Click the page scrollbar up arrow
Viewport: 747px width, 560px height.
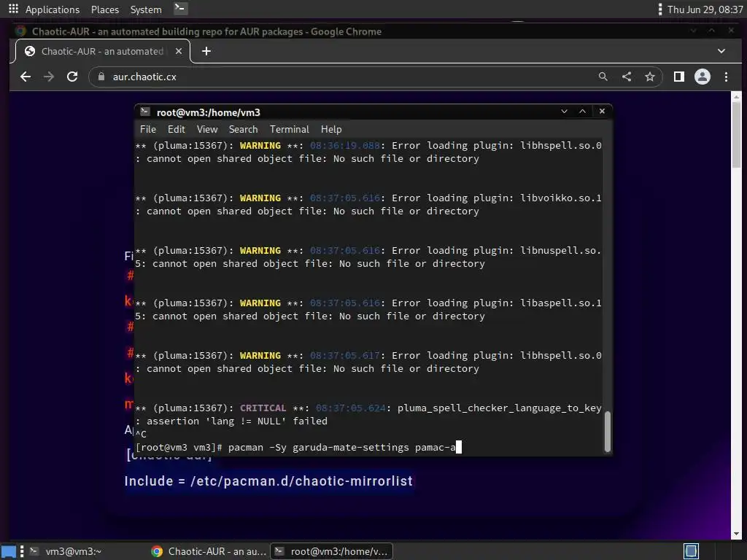(x=736, y=96)
